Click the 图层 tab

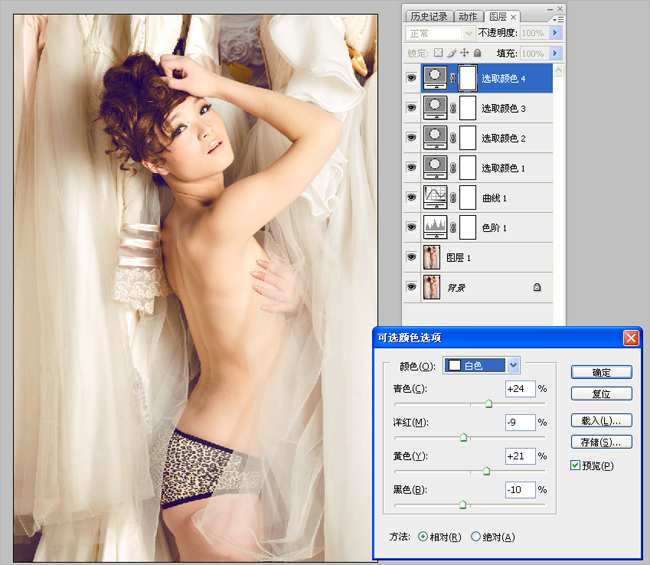(x=498, y=16)
